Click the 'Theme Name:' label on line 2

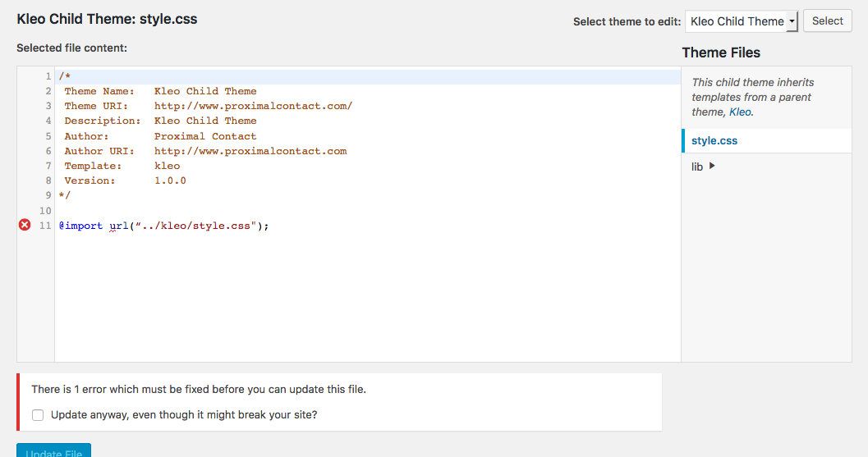99,91
